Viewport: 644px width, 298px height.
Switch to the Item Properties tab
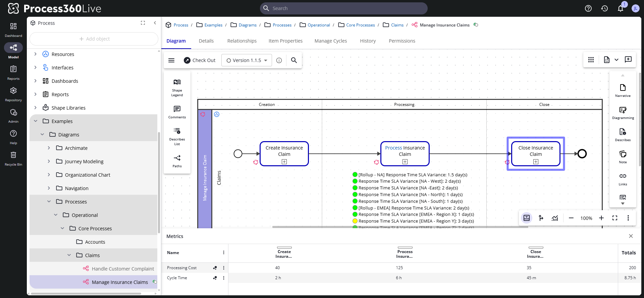(285, 41)
